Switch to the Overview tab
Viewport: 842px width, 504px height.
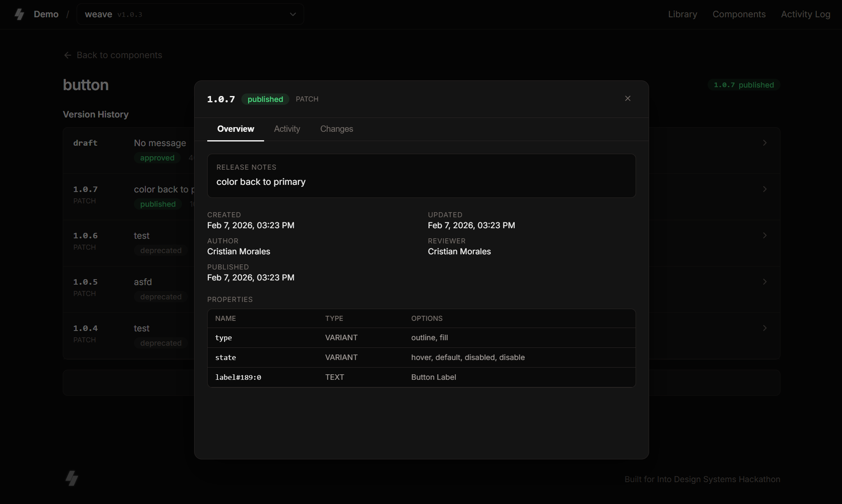[x=235, y=129]
